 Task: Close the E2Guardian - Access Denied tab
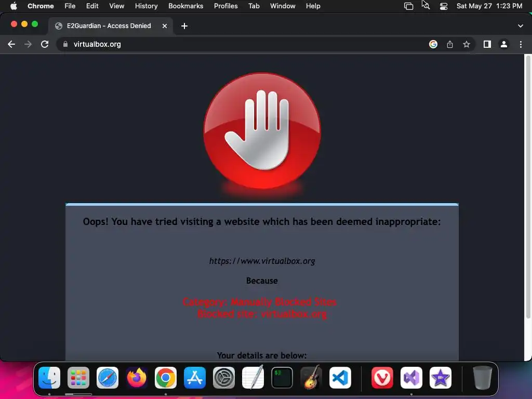point(165,26)
